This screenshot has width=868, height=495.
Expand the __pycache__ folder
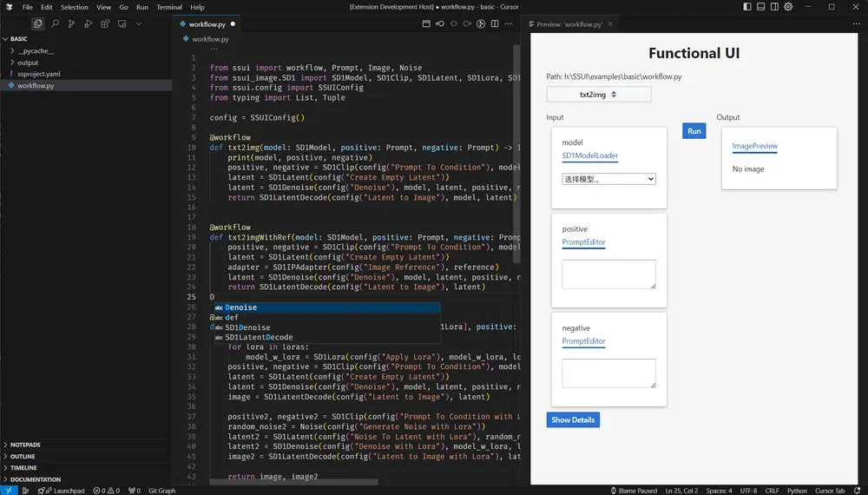coord(35,51)
